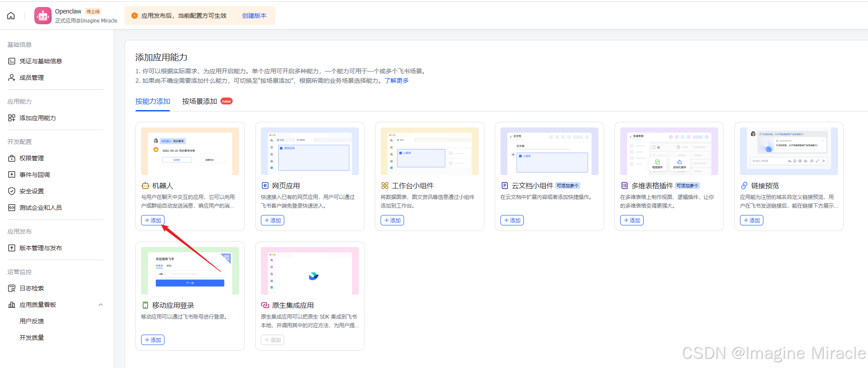Click the 成员管理 person icon
This screenshot has width=868, height=368.
12,78
